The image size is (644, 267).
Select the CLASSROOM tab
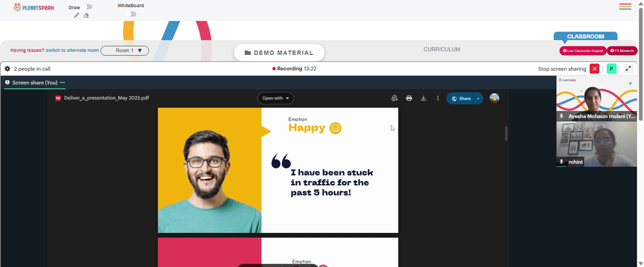pos(585,36)
